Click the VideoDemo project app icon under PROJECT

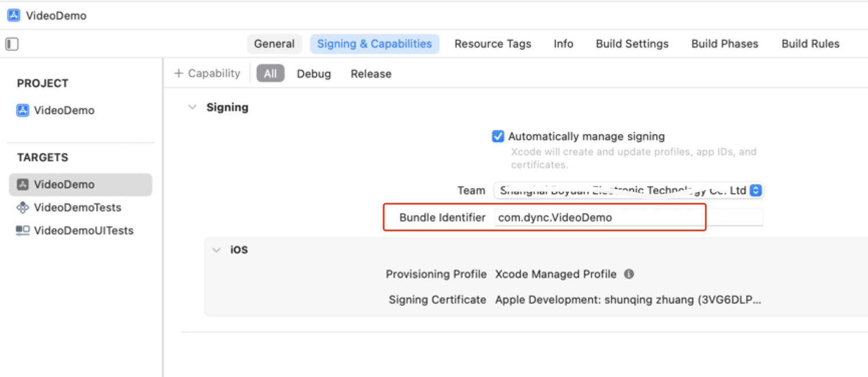[x=23, y=111]
